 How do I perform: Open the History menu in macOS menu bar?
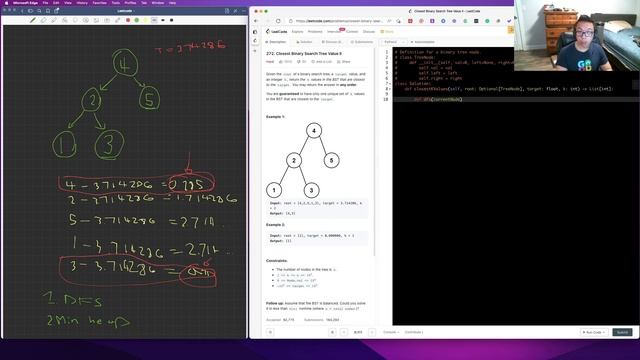(82, 2)
